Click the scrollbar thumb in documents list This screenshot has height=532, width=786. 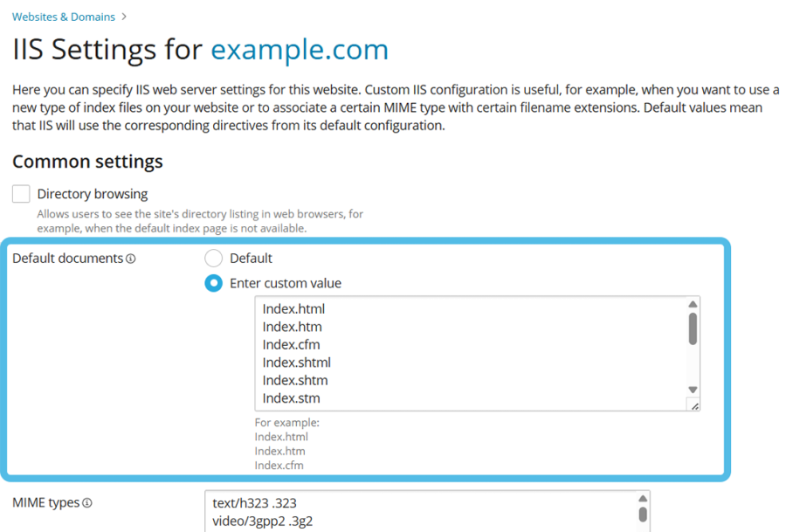pyautogui.click(x=693, y=329)
